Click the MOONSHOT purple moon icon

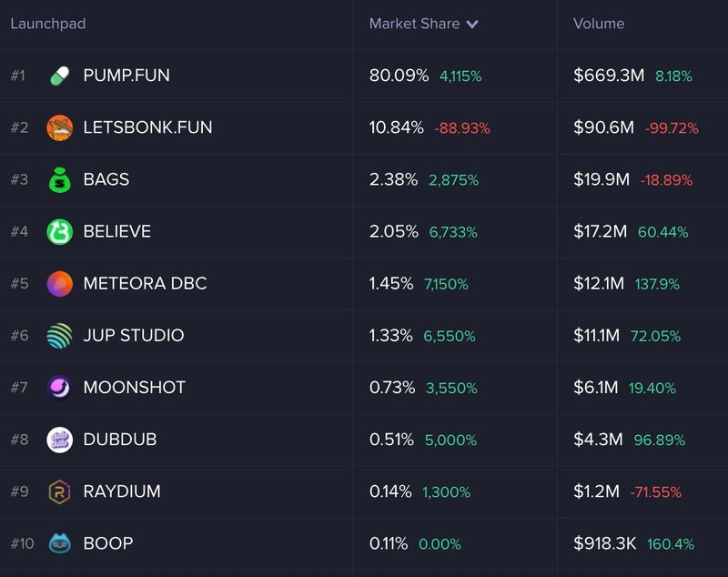tap(59, 388)
